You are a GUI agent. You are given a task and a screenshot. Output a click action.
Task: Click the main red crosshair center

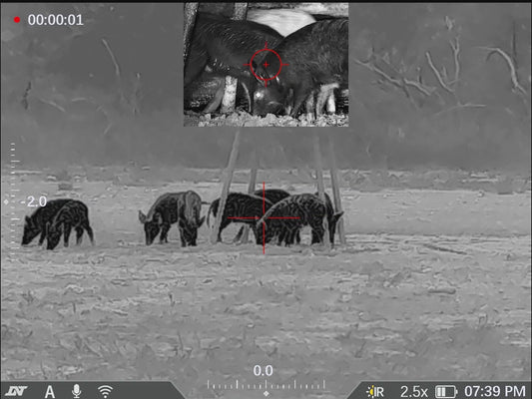click(264, 217)
